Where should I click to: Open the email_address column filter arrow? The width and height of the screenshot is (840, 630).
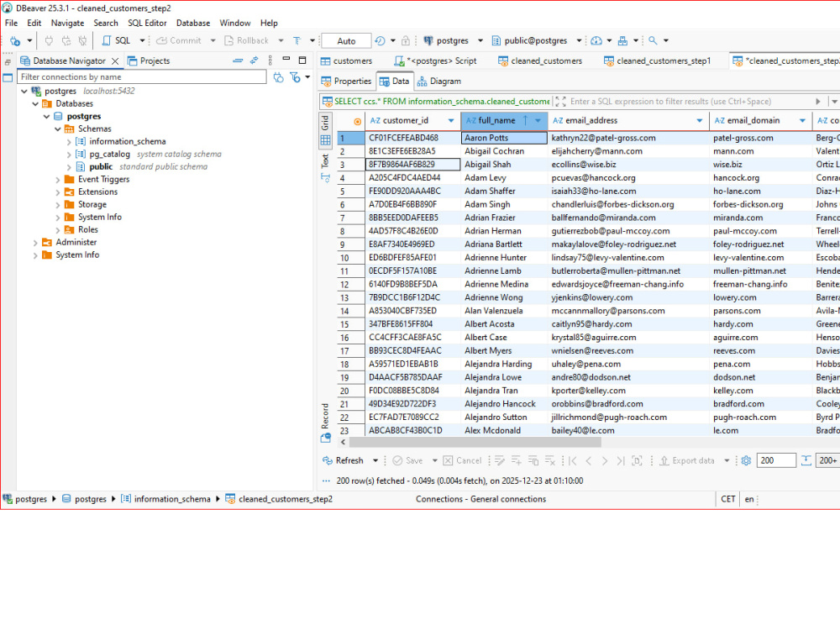click(x=699, y=121)
